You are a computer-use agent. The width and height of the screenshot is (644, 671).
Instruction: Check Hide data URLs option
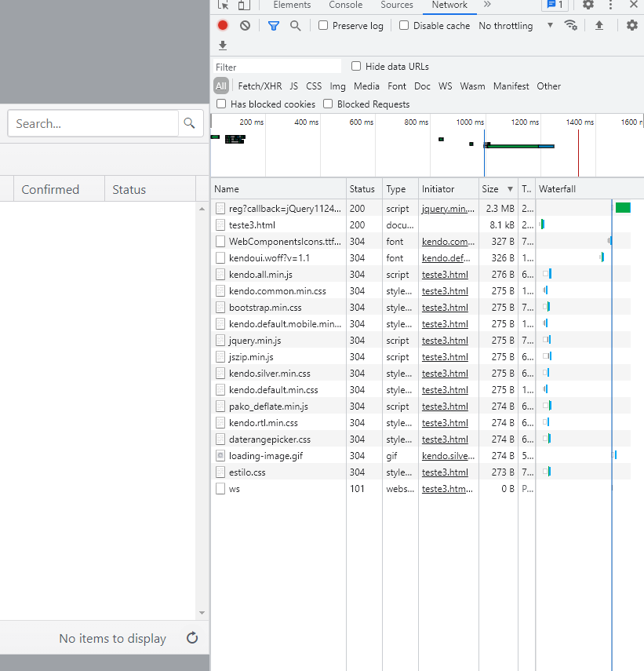[x=356, y=66]
